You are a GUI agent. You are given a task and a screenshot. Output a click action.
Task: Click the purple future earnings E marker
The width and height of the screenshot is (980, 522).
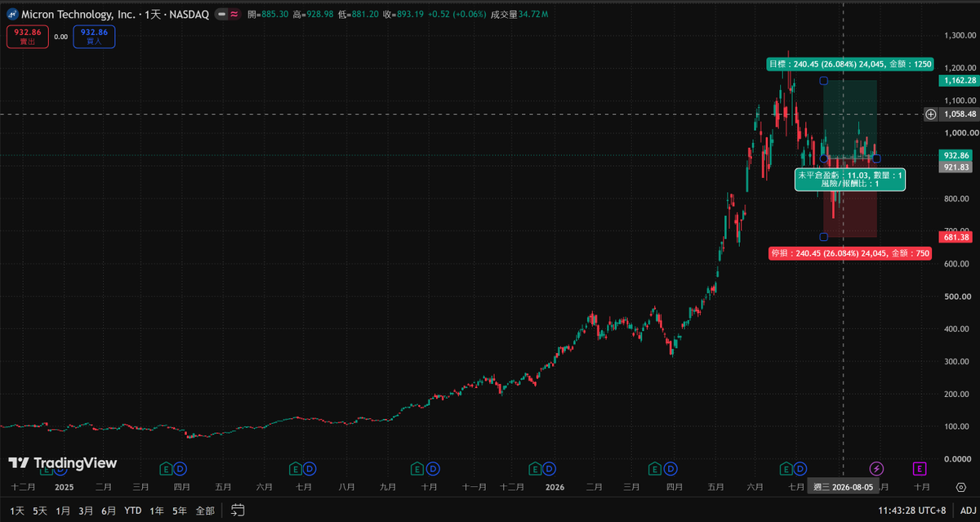click(920, 468)
